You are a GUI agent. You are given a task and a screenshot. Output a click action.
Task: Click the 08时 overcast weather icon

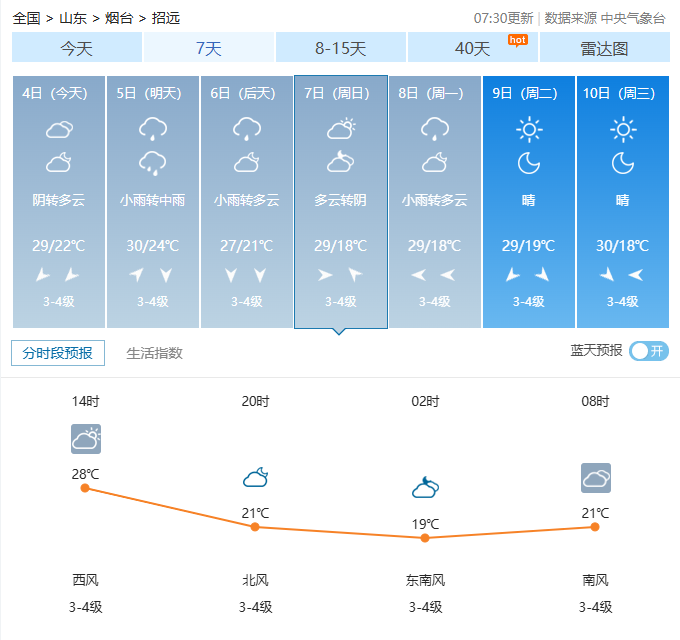point(596,478)
